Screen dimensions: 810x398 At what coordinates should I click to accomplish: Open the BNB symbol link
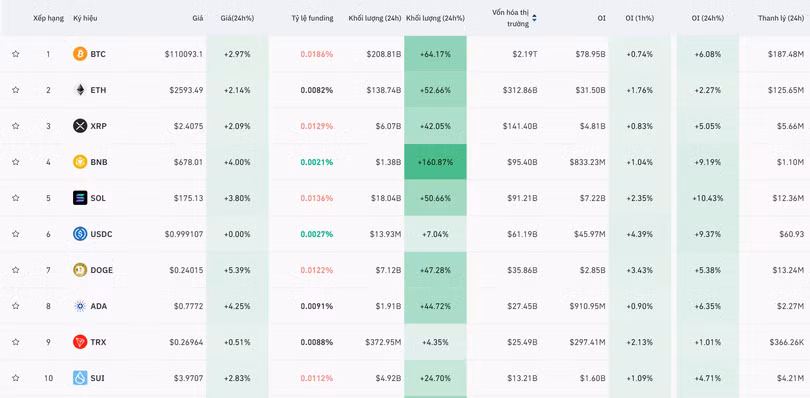click(99, 162)
